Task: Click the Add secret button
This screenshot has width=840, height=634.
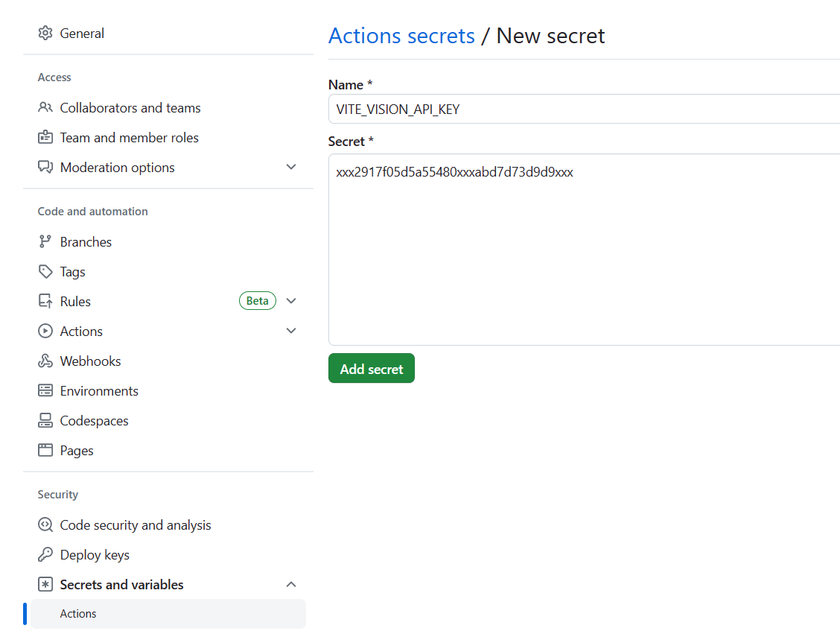Action: [x=371, y=368]
